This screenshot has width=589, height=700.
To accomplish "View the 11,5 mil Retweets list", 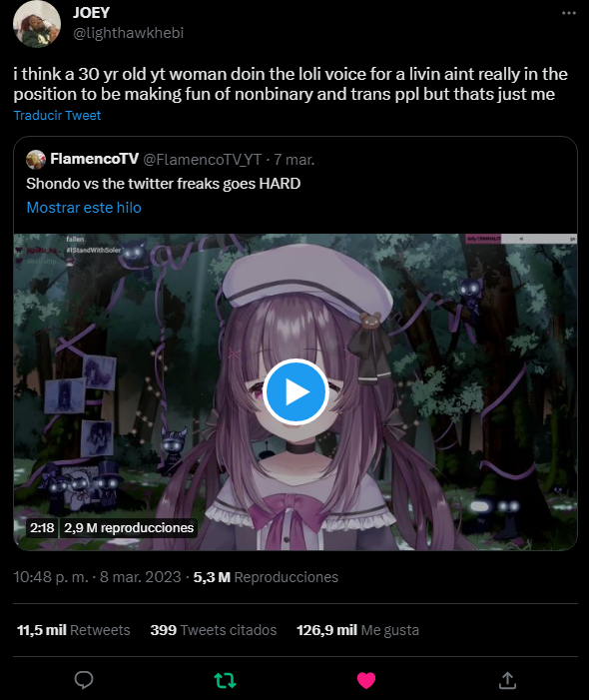I will click(x=74, y=630).
